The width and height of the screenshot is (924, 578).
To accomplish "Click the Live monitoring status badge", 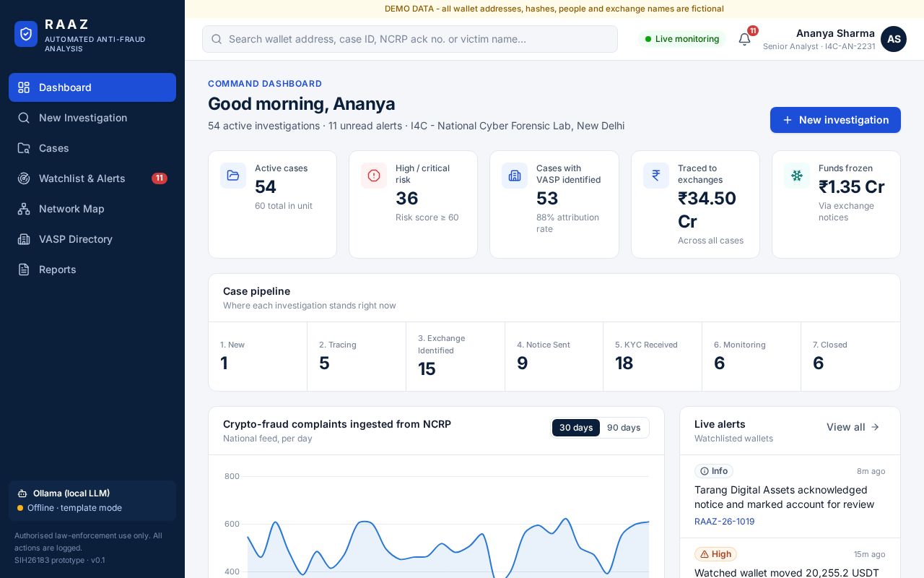I will coord(681,39).
